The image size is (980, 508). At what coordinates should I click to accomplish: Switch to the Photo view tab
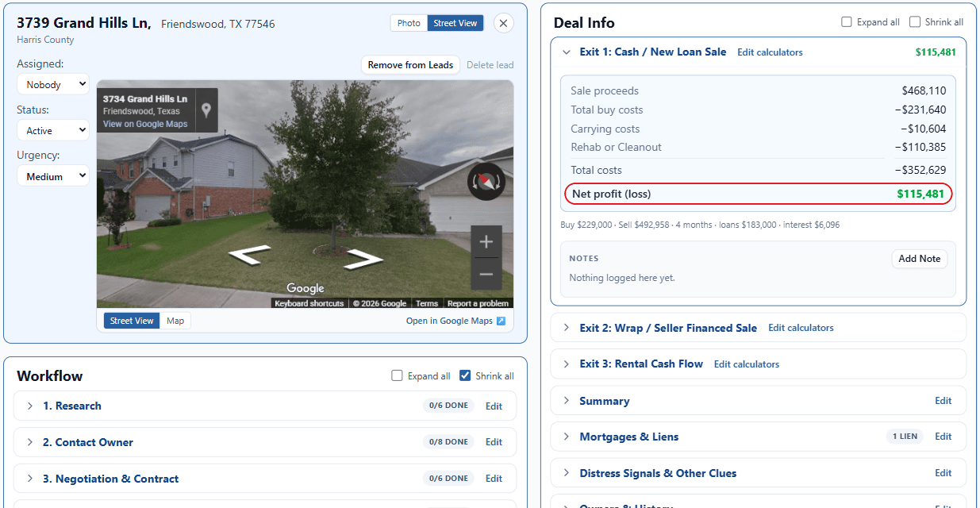click(409, 23)
